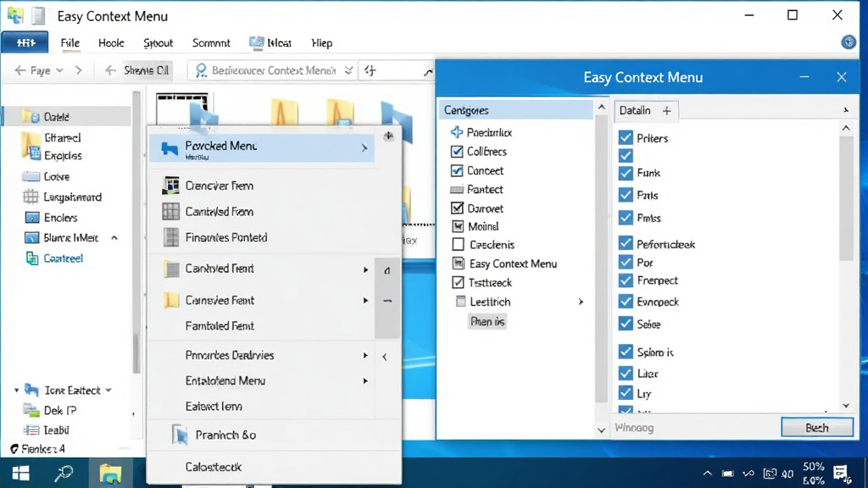Click the blue icon of Parcked Menu
The image size is (868, 488).
[x=170, y=148]
